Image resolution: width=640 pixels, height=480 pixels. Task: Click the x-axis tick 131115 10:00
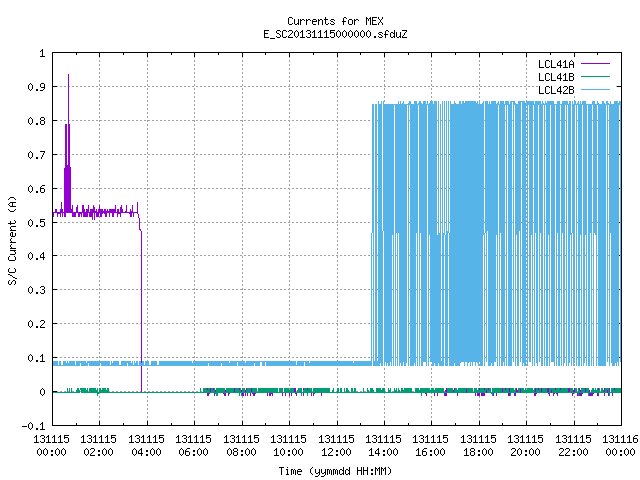pos(288,445)
